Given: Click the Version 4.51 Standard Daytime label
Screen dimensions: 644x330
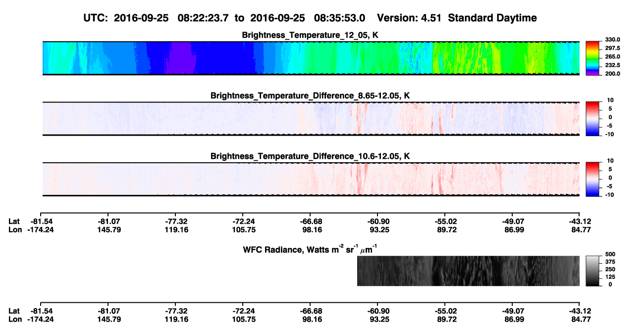Looking at the screenshot, I should (457, 18).
